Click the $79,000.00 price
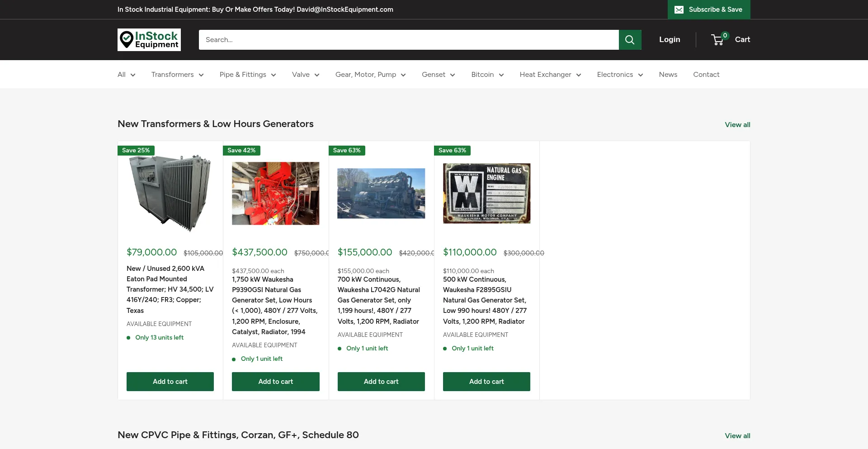868x449 pixels. click(x=151, y=252)
